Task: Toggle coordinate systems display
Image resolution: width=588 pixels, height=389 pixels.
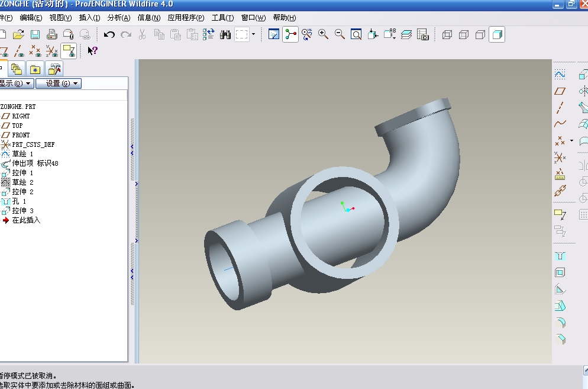Action: coord(51,51)
